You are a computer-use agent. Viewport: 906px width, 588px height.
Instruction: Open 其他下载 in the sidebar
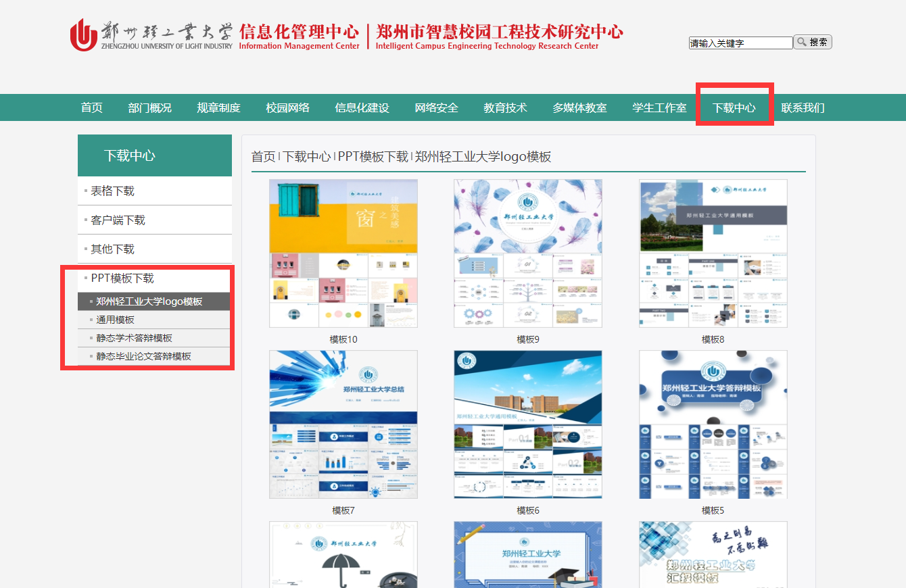(155, 249)
